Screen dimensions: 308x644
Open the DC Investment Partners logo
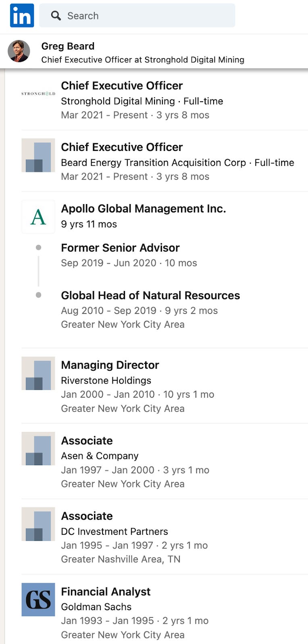(38, 524)
